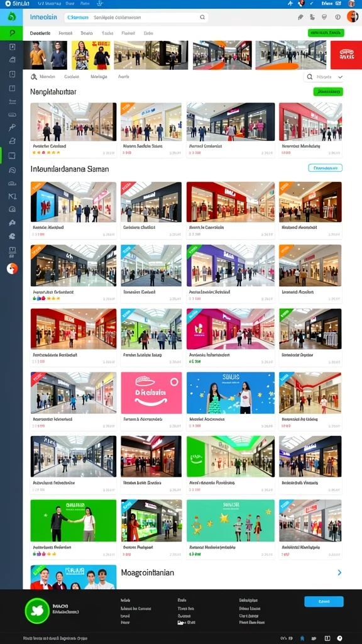Open the pink D Relasion card
The image size is (362, 644).
tap(151, 392)
